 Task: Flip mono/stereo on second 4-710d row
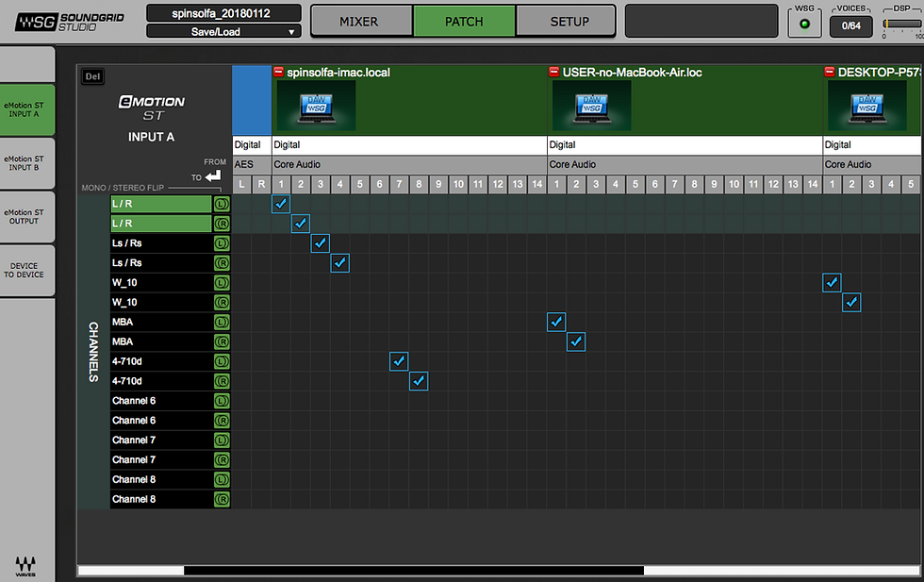[x=222, y=381]
